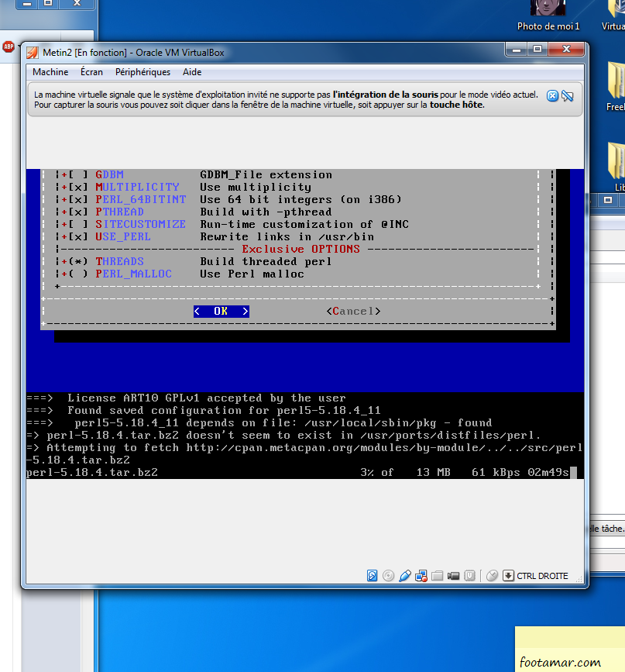Image resolution: width=625 pixels, height=672 pixels.
Task: Toggle the PTHREAD option checkbox
Action: pos(78,212)
